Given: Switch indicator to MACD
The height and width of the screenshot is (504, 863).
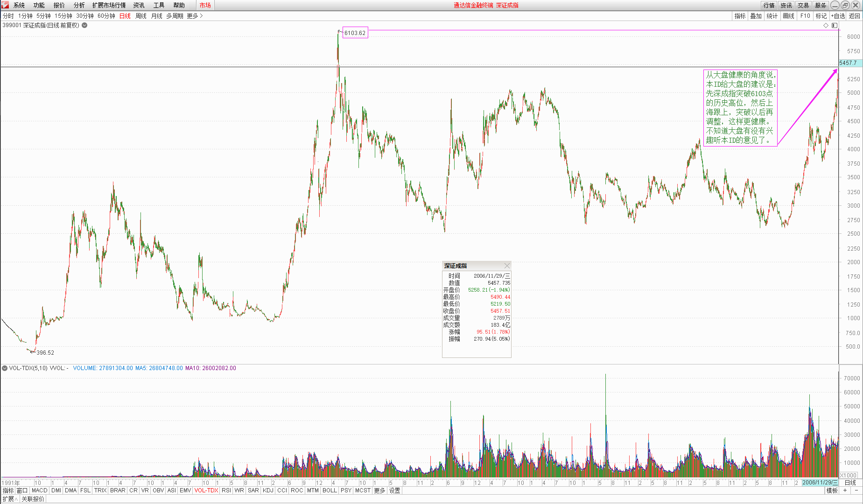Looking at the screenshot, I should [x=40, y=490].
